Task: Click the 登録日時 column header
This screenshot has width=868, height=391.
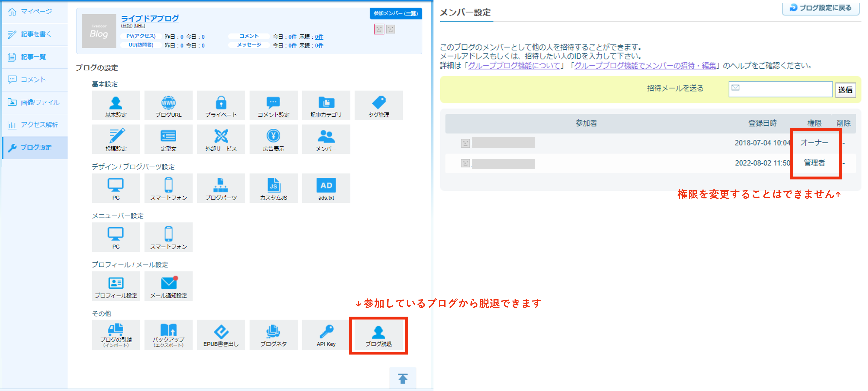Action: click(x=762, y=123)
